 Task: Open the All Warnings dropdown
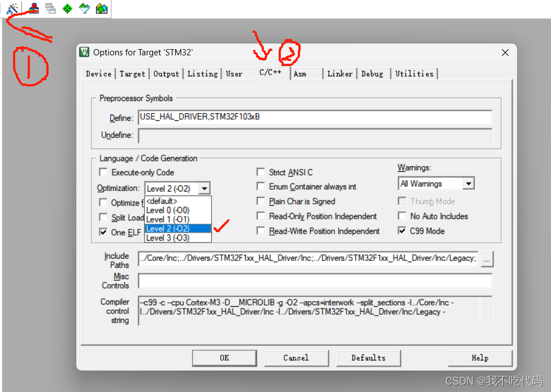pyautogui.click(x=469, y=183)
